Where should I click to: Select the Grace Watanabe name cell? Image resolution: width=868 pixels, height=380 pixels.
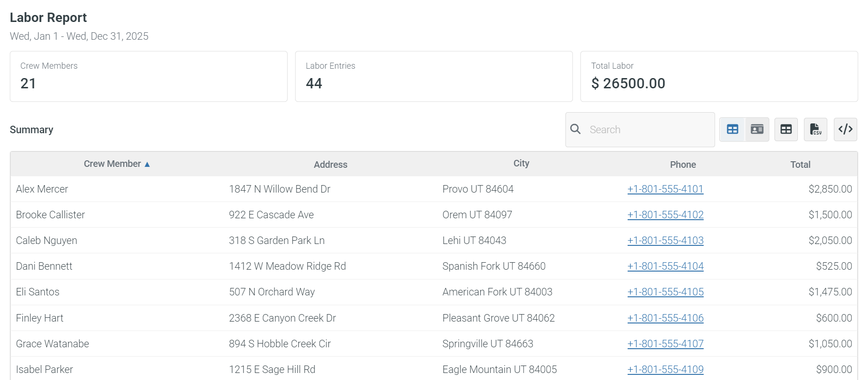[52, 344]
